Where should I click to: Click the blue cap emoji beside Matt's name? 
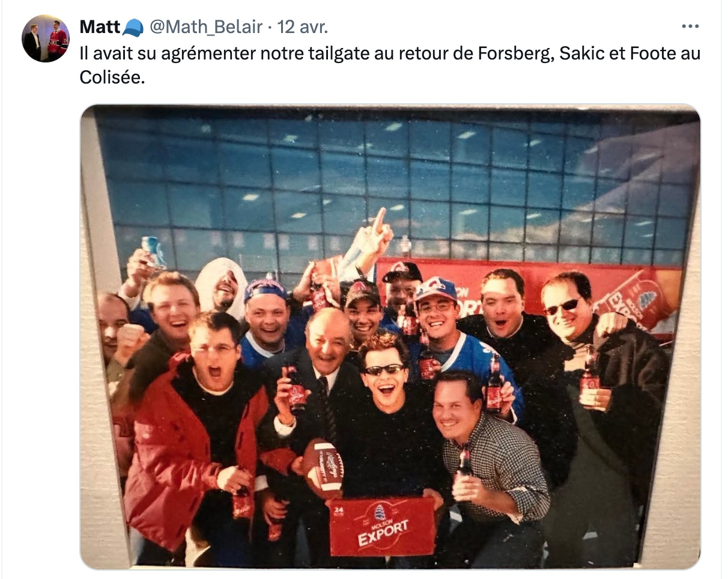coord(133,28)
